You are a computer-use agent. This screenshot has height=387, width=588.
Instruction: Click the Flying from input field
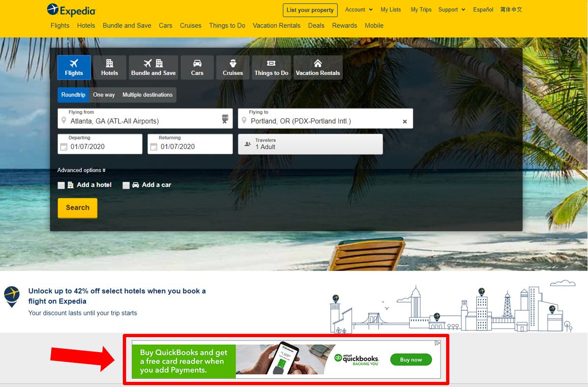point(145,118)
